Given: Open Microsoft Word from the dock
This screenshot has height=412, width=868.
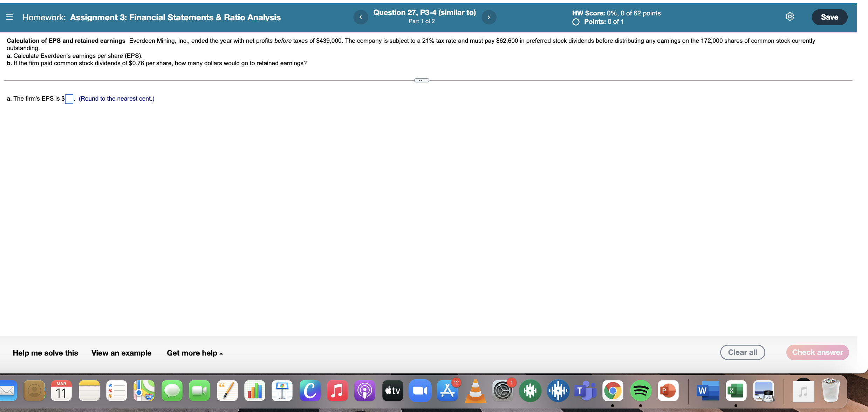Looking at the screenshot, I should coord(707,390).
